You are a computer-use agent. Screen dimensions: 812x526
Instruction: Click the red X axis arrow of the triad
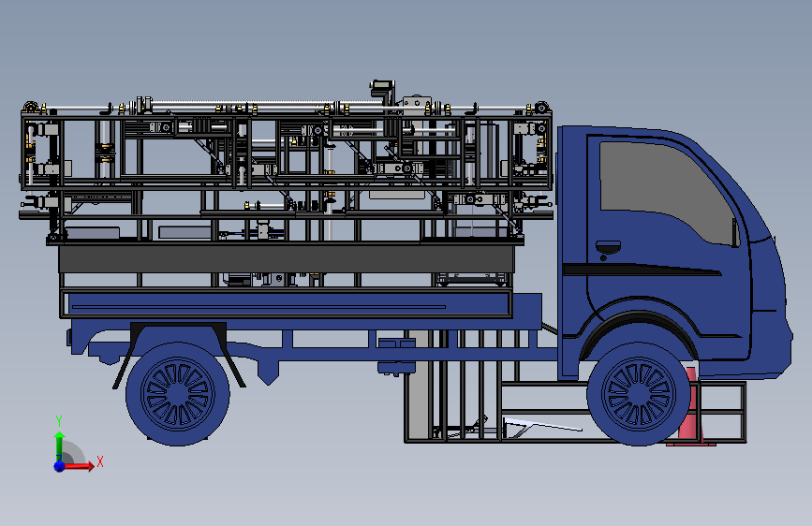[79, 466]
